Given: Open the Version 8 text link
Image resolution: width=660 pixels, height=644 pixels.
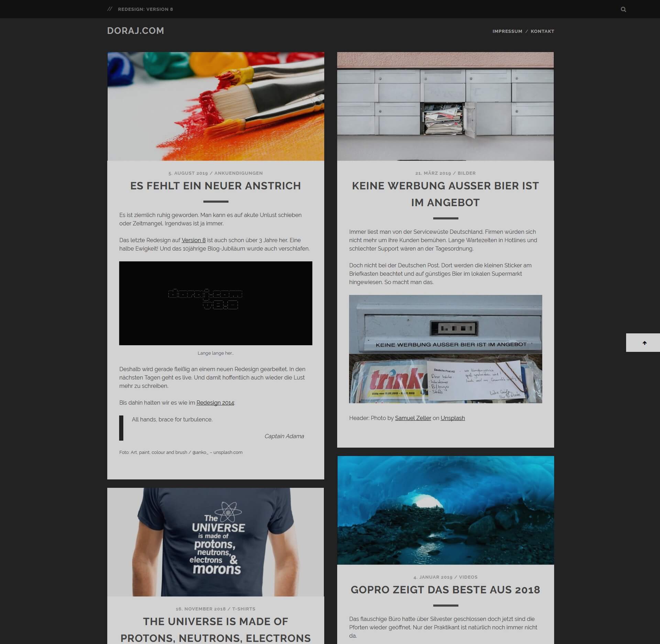Looking at the screenshot, I should 194,240.
